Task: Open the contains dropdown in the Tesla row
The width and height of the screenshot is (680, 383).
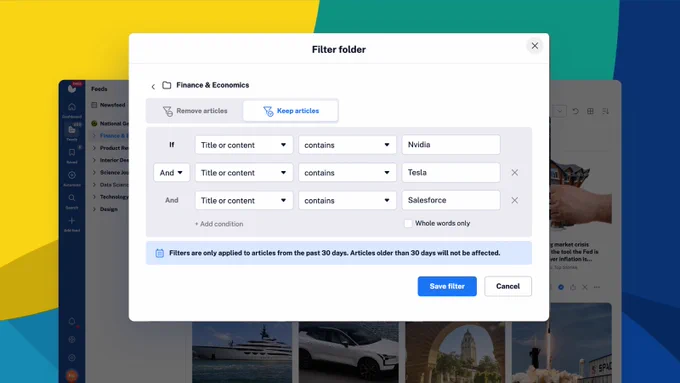Action: click(347, 173)
